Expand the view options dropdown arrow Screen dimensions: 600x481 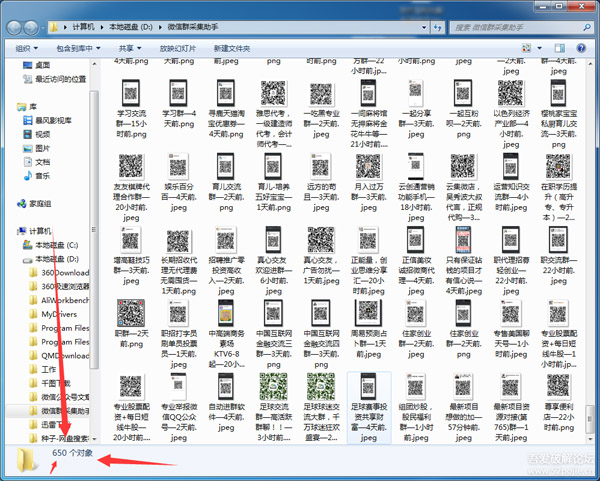click(x=540, y=48)
